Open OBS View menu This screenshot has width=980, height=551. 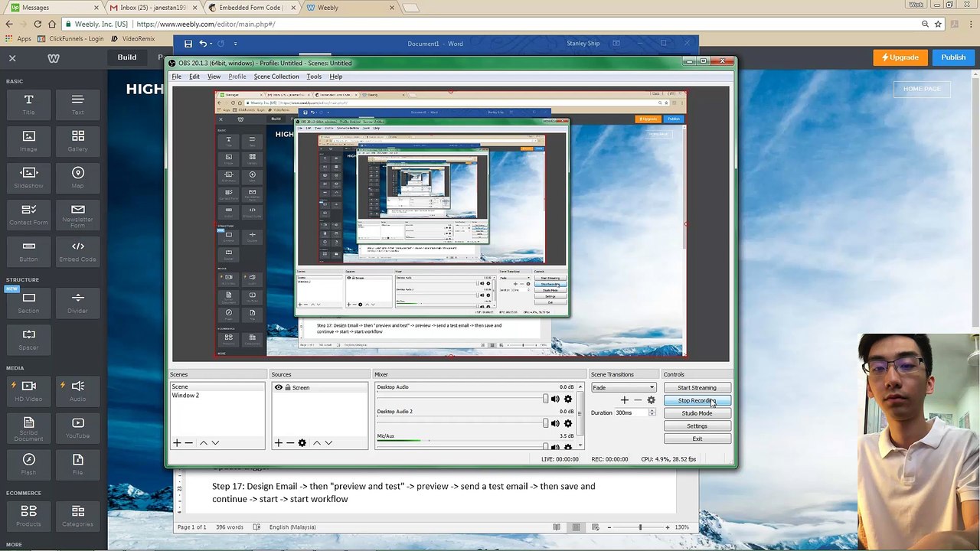[214, 77]
